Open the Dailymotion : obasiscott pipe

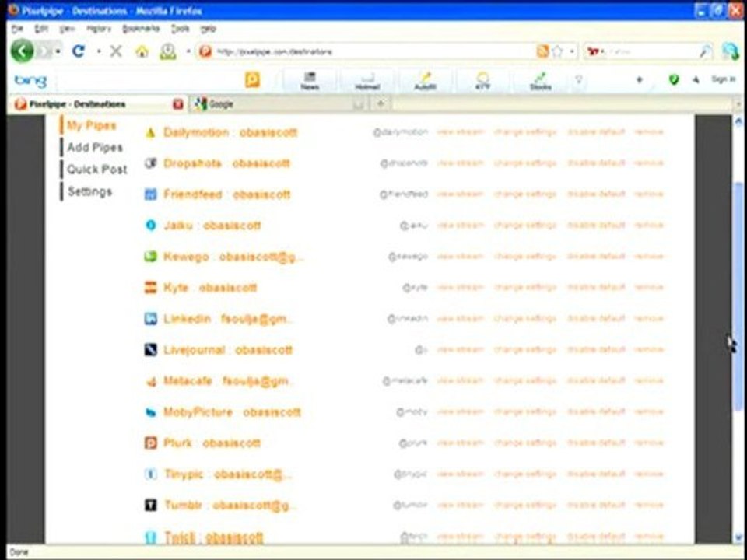(x=230, y=132)
